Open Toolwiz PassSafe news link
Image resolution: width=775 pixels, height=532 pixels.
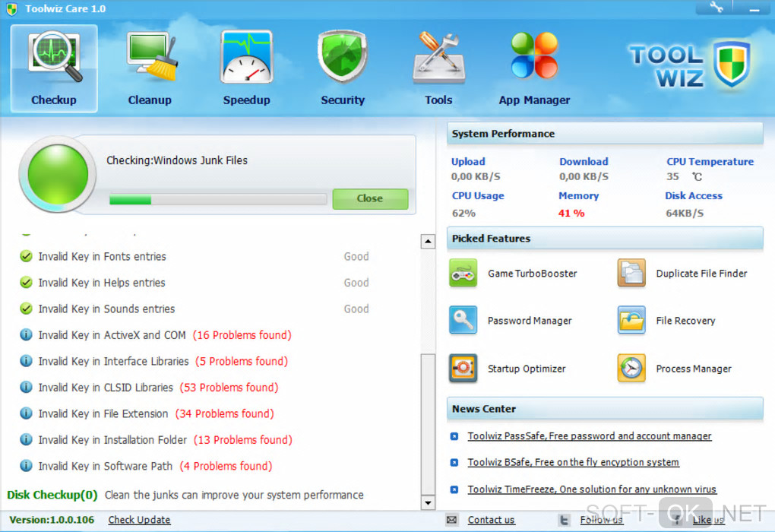[x=590, y=436]
